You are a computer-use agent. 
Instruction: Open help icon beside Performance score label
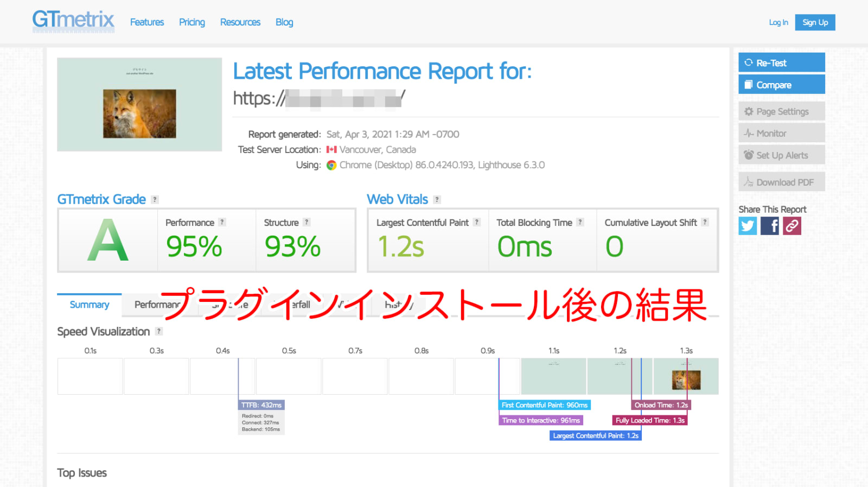222,222
